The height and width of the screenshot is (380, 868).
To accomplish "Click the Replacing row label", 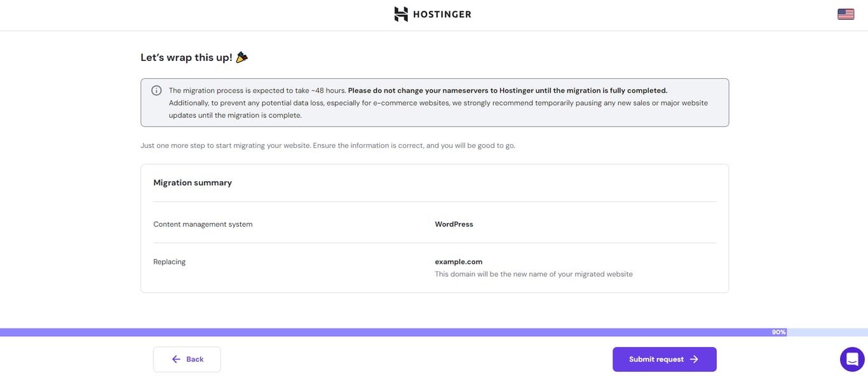I will click(x=169, y=261).
